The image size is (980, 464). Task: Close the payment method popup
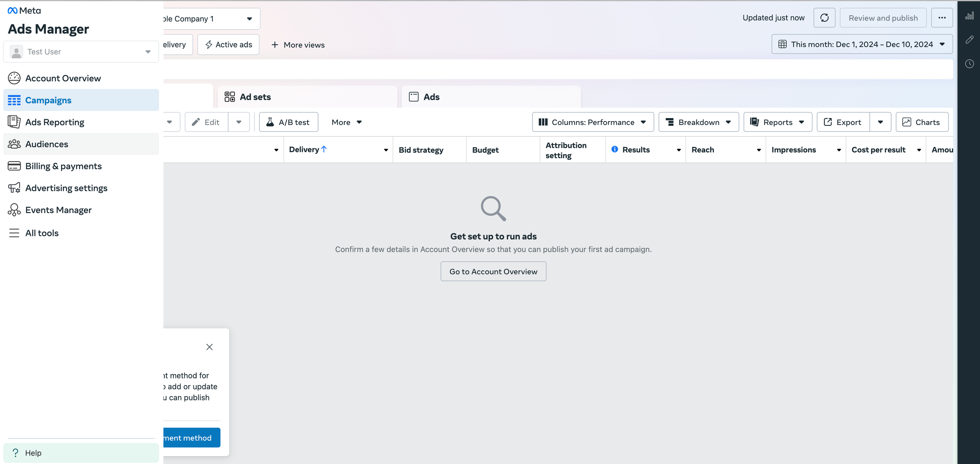click(x=209, y=347)
